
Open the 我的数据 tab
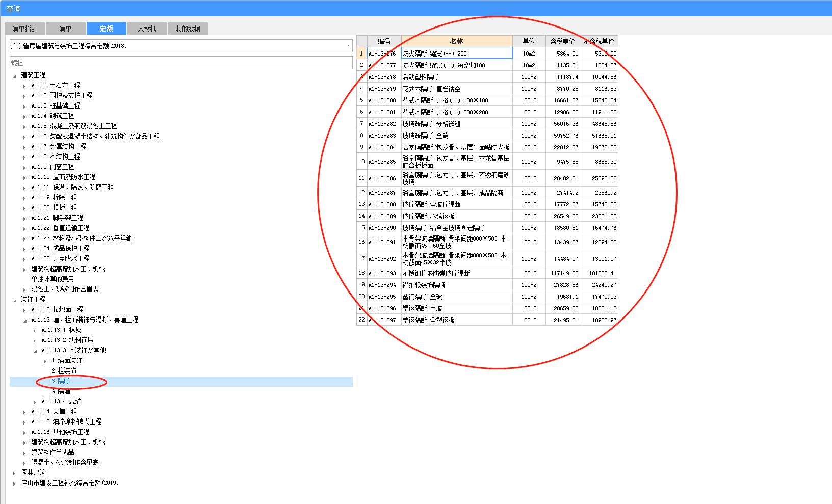(188, 29)
